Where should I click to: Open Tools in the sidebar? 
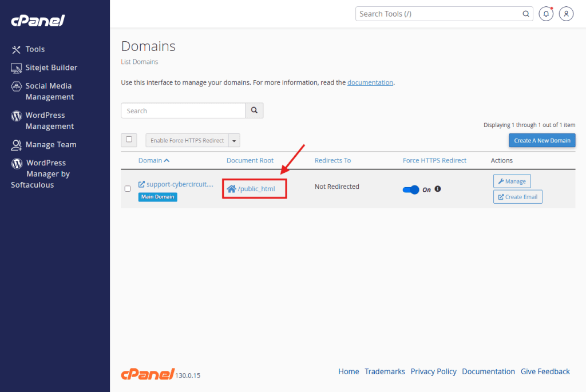tap(35, 49)
